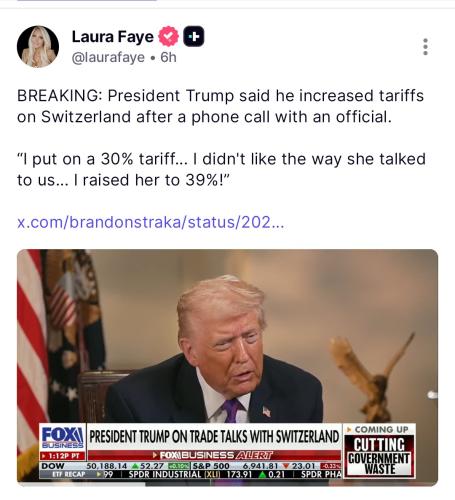The image size is (455, 500).
Task: Open the three-dot post options menu
Action: (425, 47)
